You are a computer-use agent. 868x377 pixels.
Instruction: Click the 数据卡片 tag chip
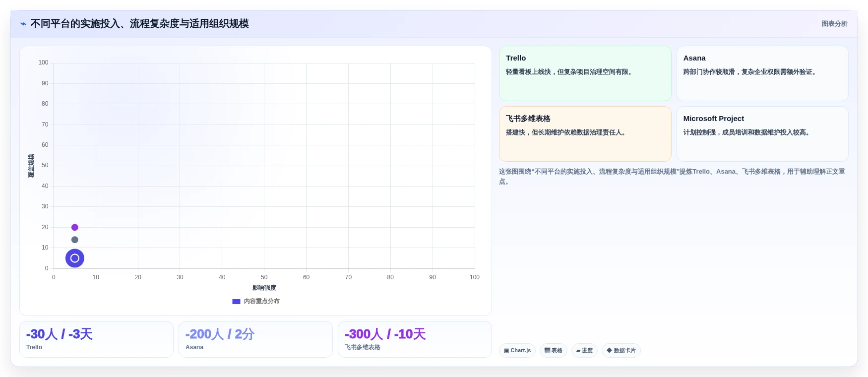click(x=621, y=351)
